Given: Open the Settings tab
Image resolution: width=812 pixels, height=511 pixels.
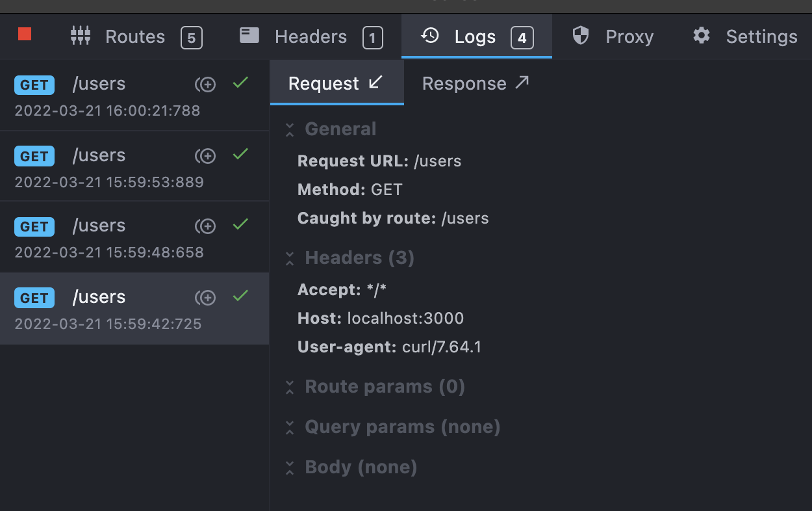Looking at the screenshot, I should 744,37.
